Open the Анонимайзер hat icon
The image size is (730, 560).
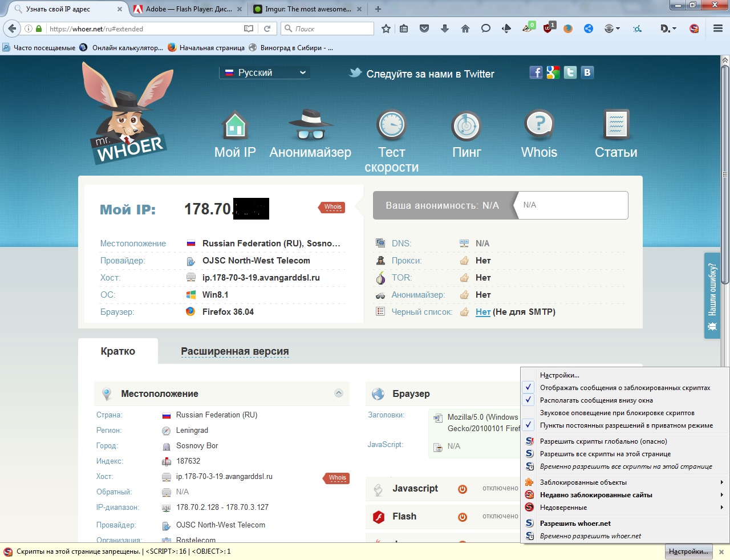pos(310,125)
